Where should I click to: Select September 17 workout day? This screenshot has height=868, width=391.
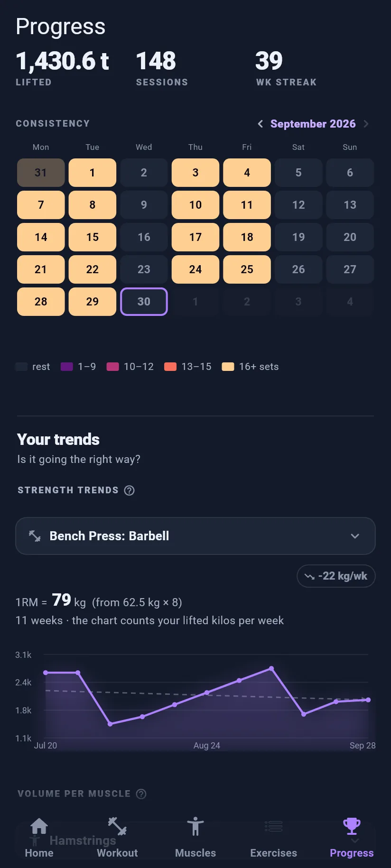(x=195, y=237)
